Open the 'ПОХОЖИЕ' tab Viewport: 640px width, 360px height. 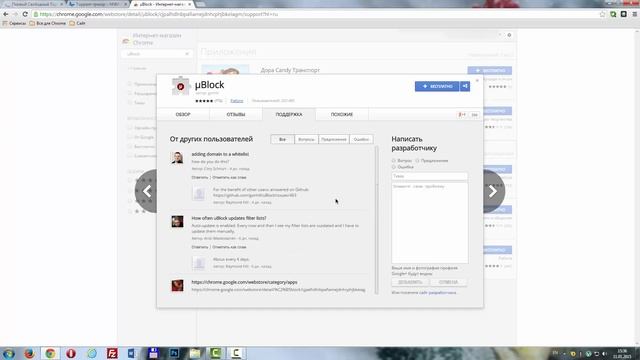(x=342, y=115)
